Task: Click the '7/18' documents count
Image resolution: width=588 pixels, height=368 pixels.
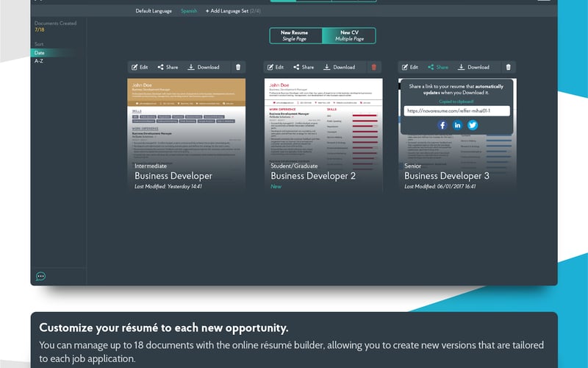Action: point(40,29)
